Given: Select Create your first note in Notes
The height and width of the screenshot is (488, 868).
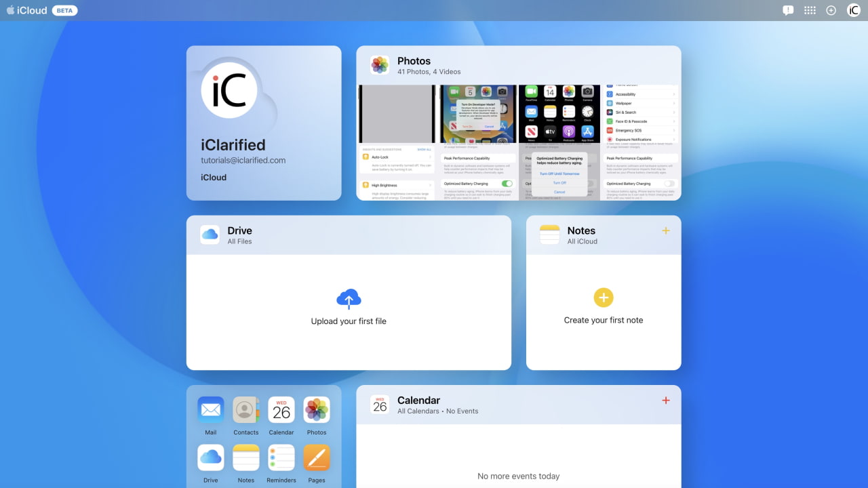Looking at the screenshot, I should tap(603, 319).
